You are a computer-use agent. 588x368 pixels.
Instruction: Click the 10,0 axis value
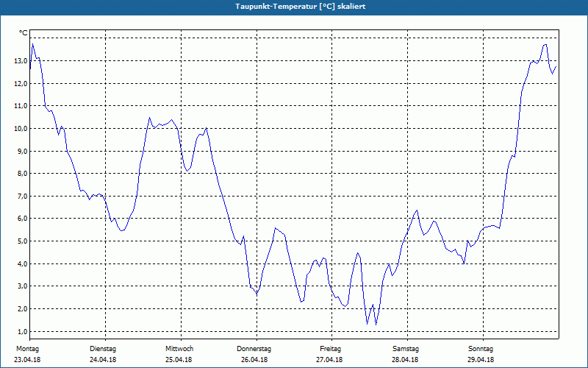21,128
